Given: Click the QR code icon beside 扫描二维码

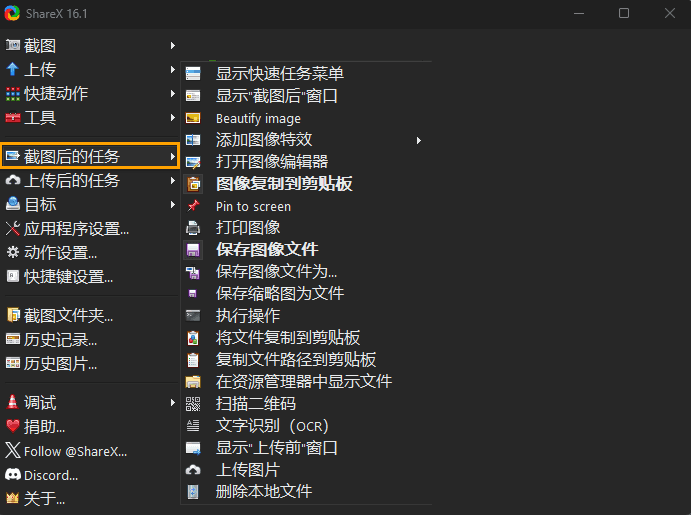Looking at the screenshot, I should tap(193, 404).
